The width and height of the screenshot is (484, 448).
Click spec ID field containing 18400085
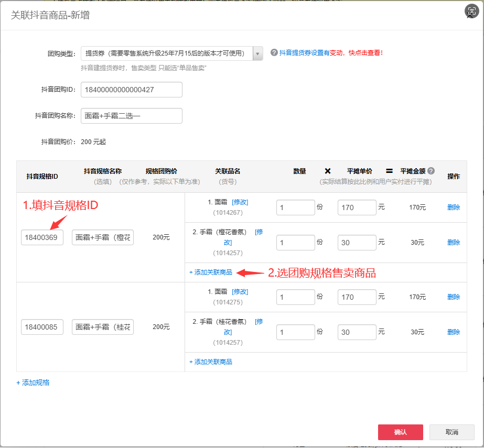click(42, 327)
